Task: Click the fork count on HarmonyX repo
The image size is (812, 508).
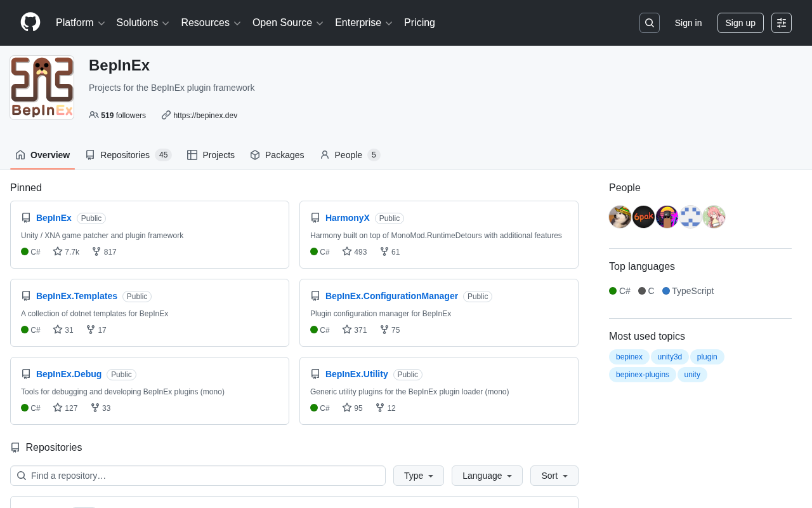Action: 390,252
